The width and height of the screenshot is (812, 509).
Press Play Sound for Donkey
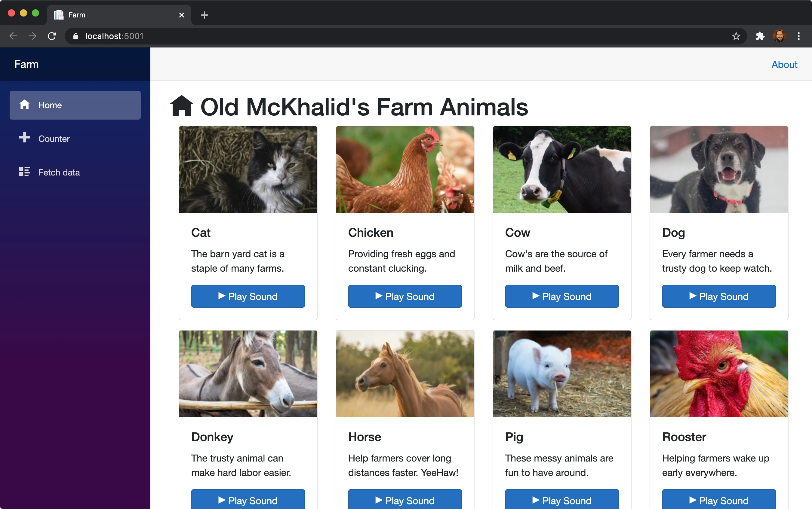[248, 500]
